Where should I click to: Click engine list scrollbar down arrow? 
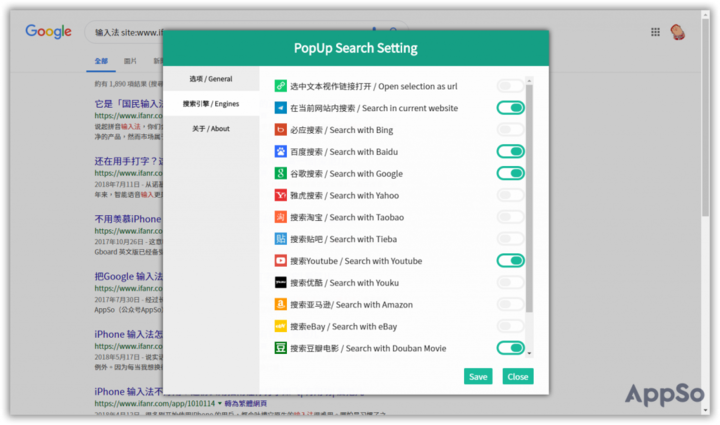(x=529, y=353)
